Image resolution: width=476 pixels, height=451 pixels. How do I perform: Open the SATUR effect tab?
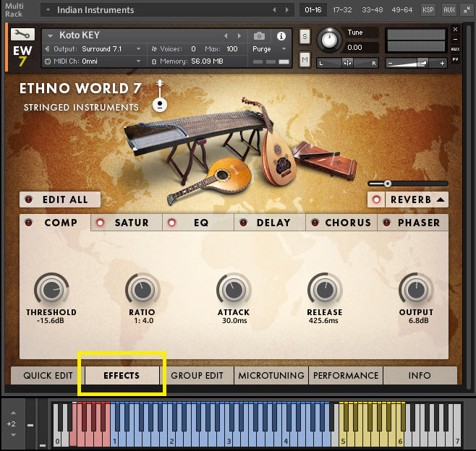coord(132,223)
